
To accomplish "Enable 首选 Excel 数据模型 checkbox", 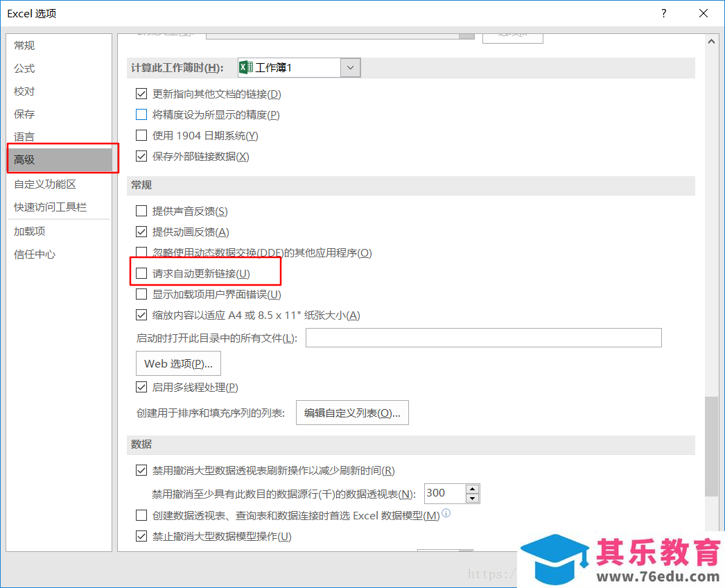I will [141, 515].
